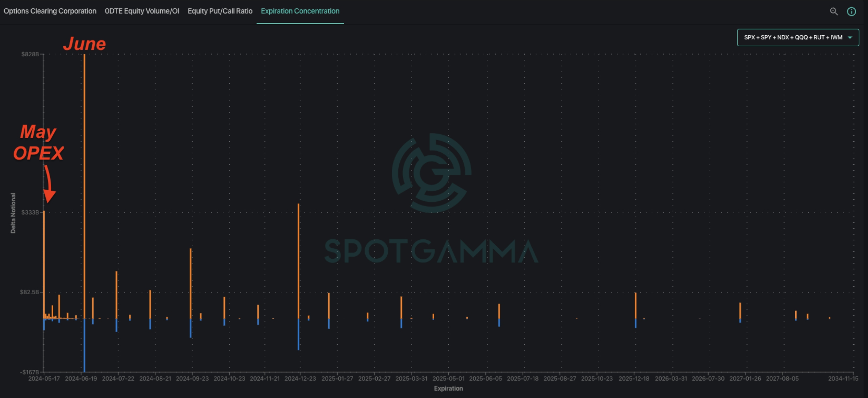Image resolution: width=868 pixels, height=398 pixels.
Task: Click the orange December 2024 expiration bar
Action: [299, 261]
